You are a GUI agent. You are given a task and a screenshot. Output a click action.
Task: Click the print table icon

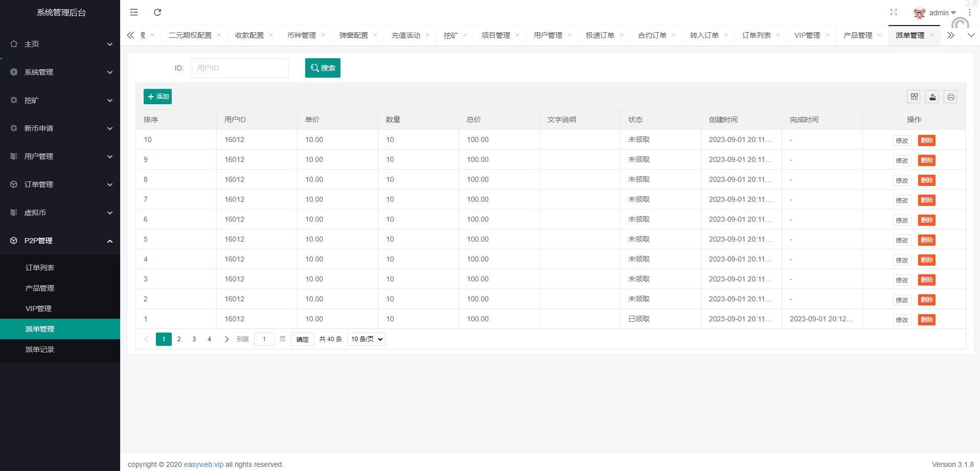950,97
